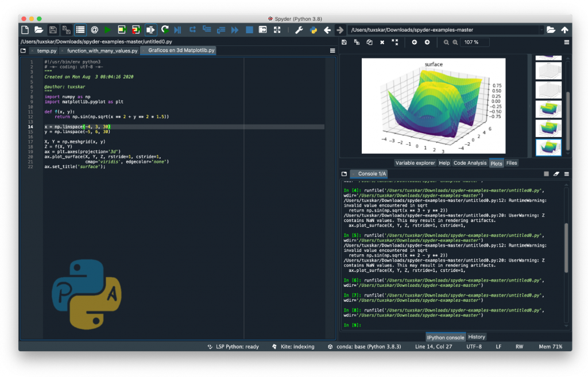The height and width of the screenshot is (377, 588).
Task: Open editor tab browse icon
Action: [x=23, y=50]
